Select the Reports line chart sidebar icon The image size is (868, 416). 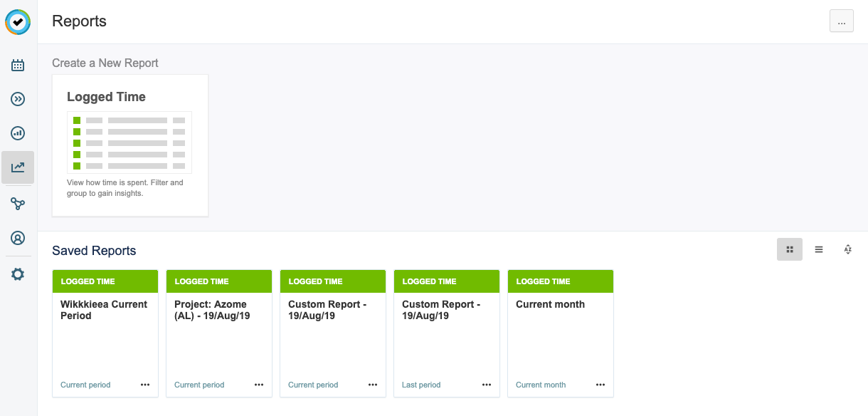click(18, 167)
